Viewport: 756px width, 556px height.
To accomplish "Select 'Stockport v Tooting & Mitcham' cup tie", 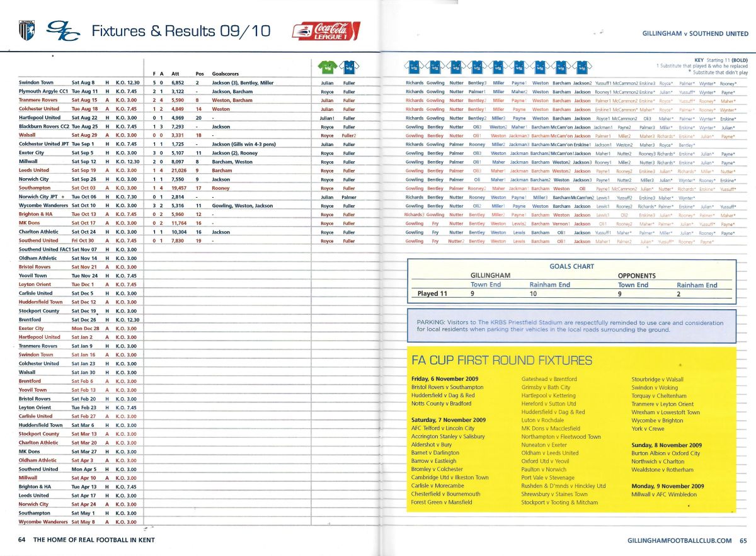I will [x=560, y=502].
